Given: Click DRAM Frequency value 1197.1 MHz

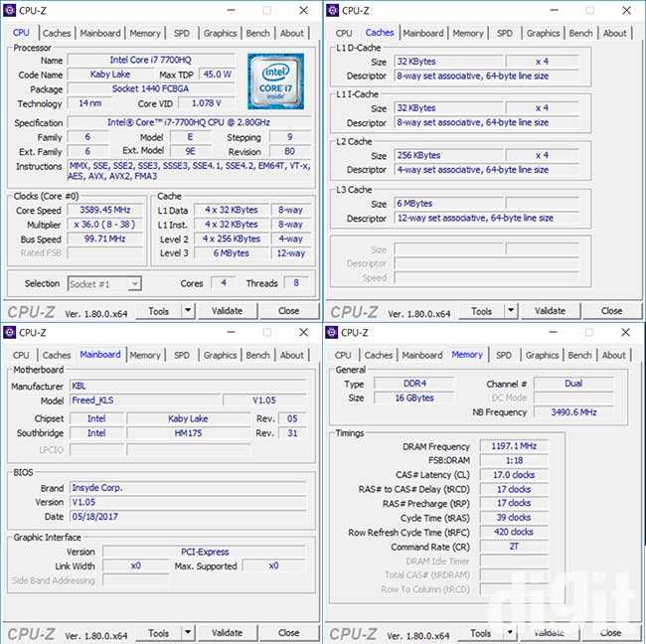Looking at the screenshot, I should click(x=514, y=446).
